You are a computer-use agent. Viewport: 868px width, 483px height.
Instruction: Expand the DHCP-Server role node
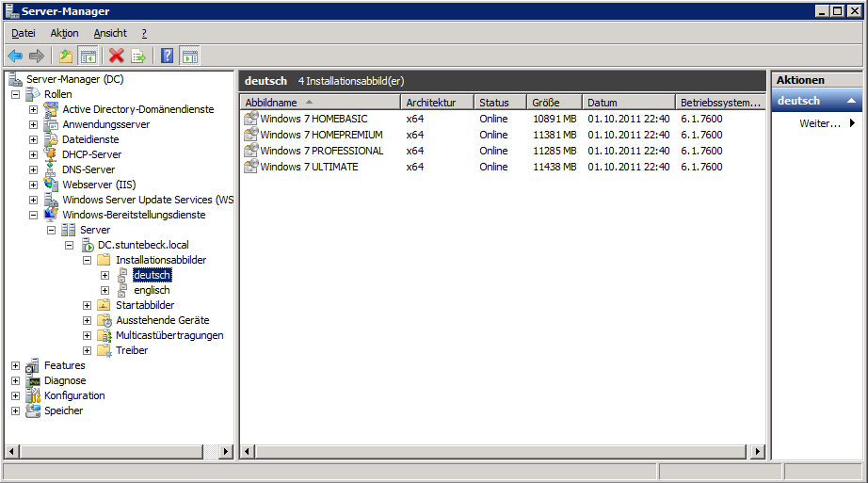(x=34, y=154)
